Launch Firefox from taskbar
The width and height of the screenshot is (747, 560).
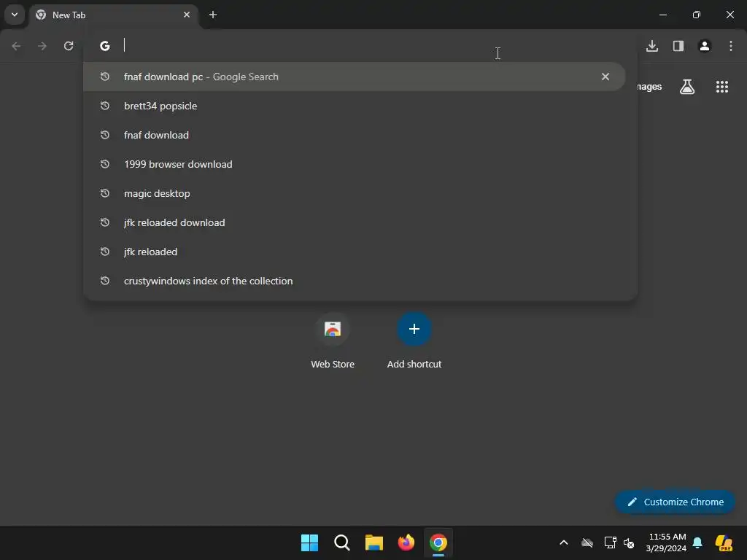(x=406, y=542)
